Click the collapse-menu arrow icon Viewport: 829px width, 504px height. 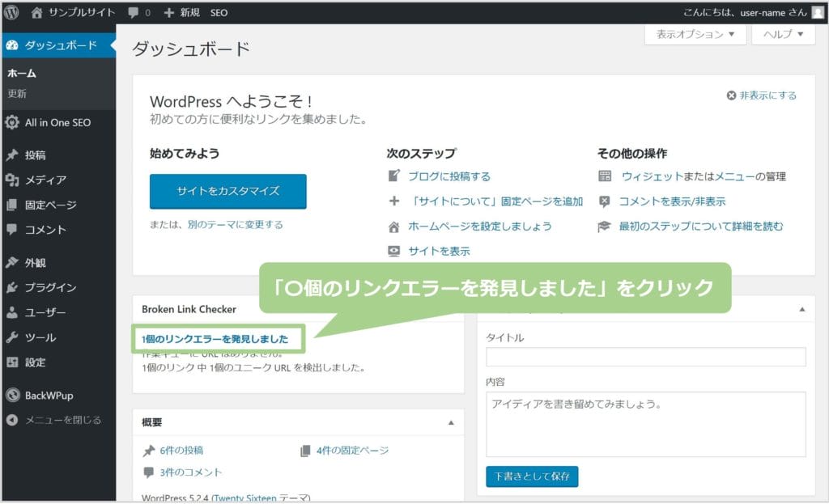[x=12, y=420]
